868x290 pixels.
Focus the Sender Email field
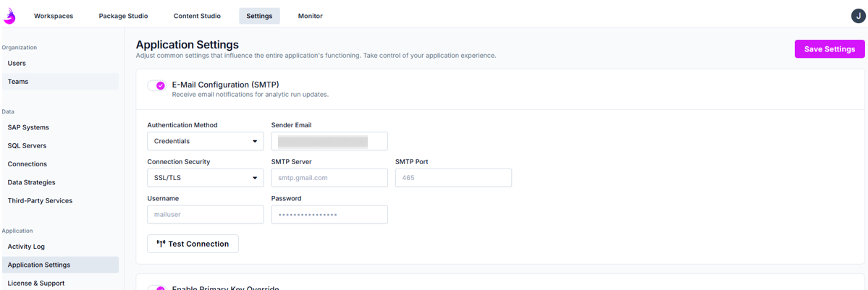329,141
